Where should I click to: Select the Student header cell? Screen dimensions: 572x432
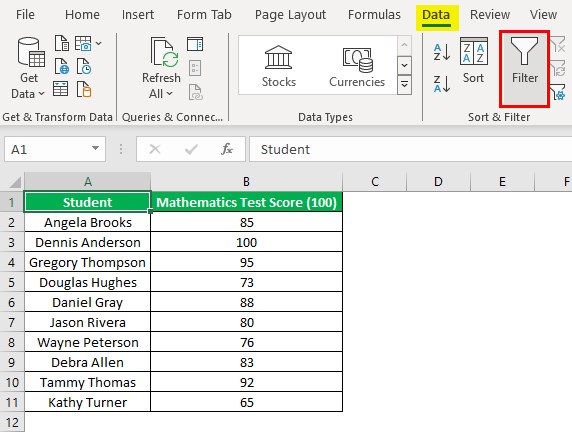tap(88, 202)
